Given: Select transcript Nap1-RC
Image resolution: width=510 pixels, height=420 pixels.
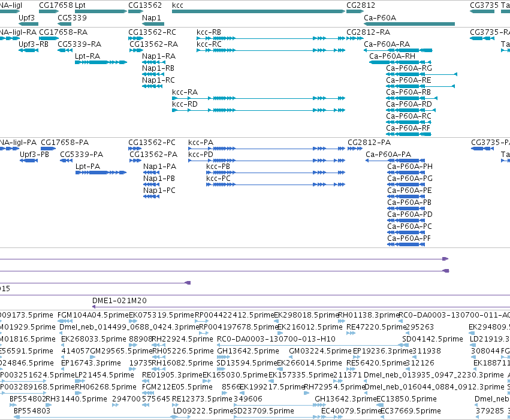Looking at the screenshot, I should (x=158, y=80).
